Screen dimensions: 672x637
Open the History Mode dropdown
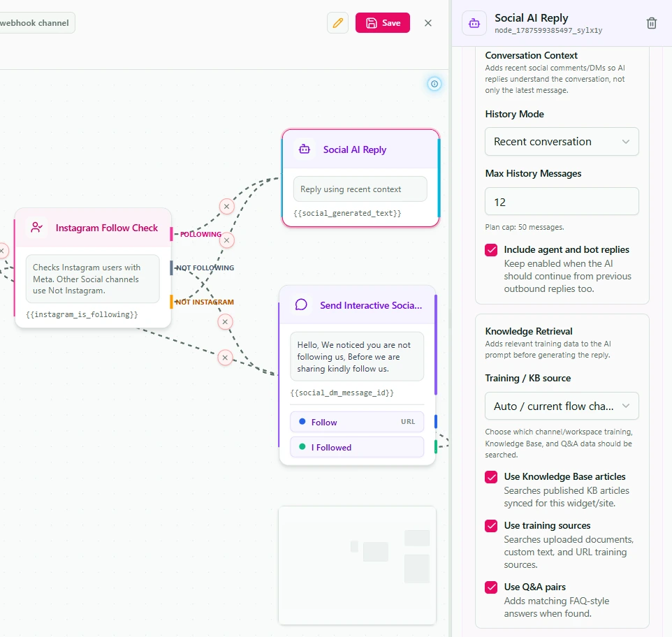pos(562,141)
